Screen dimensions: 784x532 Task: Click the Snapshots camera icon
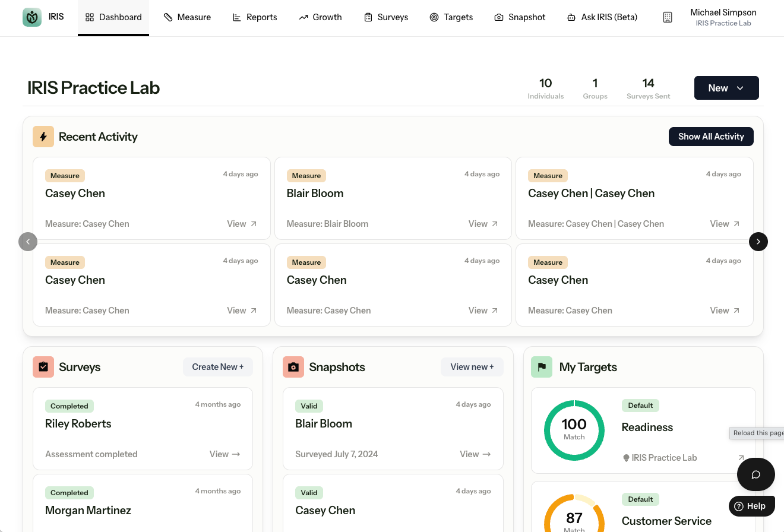(293, 367)
